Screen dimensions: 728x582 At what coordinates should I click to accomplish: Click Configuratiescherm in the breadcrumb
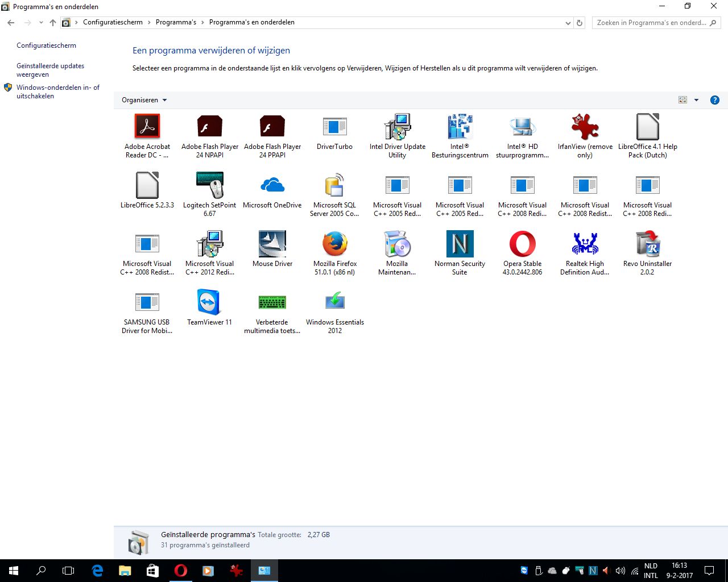coord(113,22)
